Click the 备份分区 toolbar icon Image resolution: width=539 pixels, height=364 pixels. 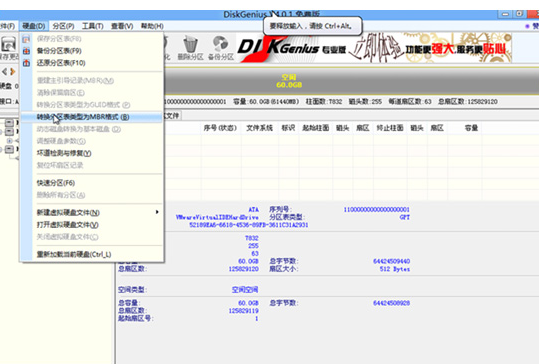click(221, 48)
